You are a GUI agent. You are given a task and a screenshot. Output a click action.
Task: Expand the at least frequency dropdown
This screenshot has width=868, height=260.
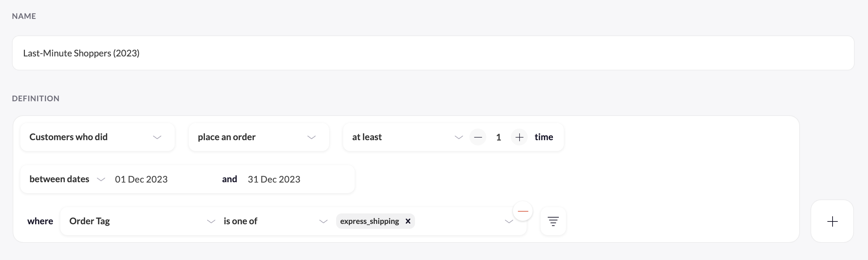pos(407,137)
